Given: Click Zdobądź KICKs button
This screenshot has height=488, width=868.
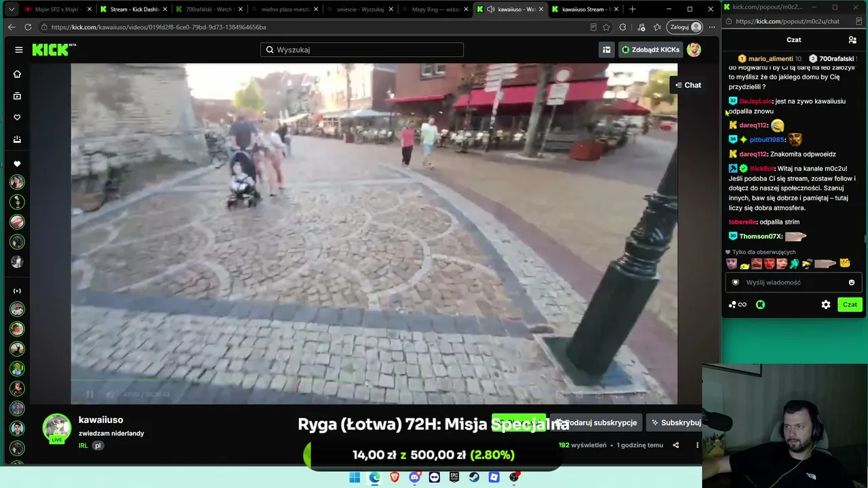Looking at the screenshot, I should tap(650, 49).
